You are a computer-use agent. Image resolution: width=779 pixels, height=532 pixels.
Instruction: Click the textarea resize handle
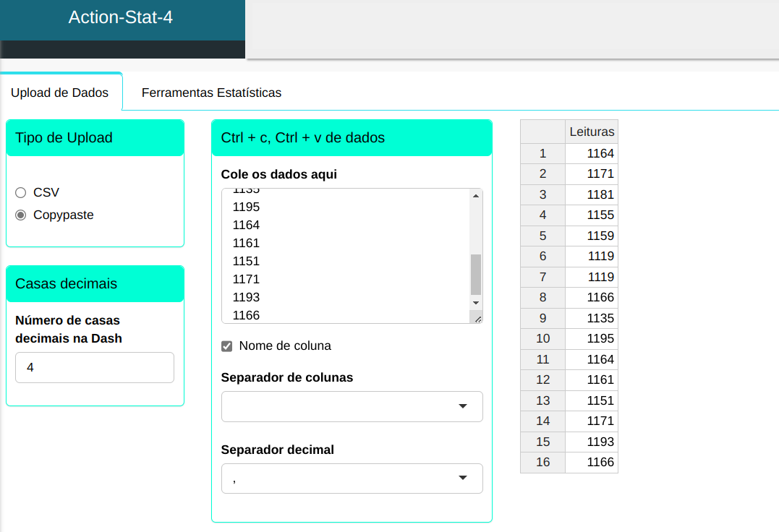pos(477,318)
